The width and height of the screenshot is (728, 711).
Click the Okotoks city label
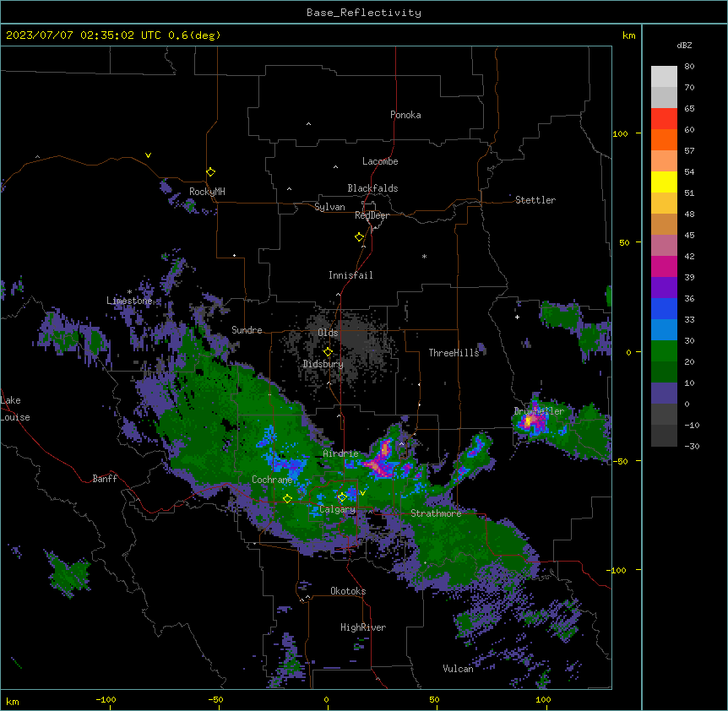coord(348,591)
